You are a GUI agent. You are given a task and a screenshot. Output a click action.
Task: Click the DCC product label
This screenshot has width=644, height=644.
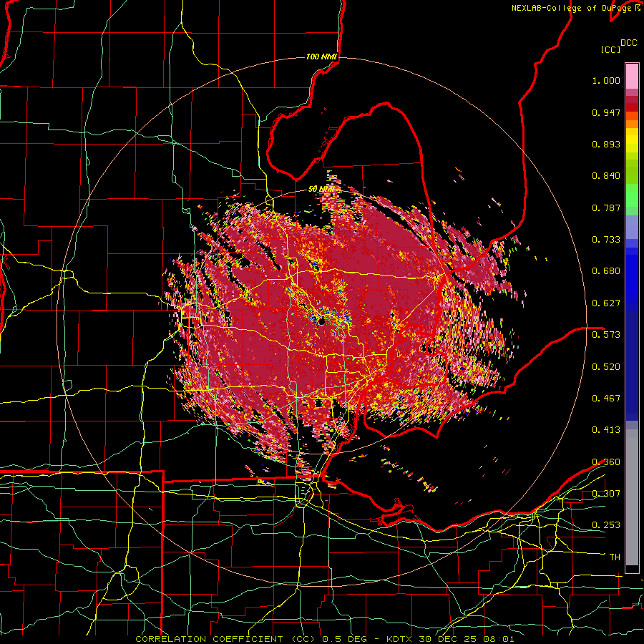point(628,43)
